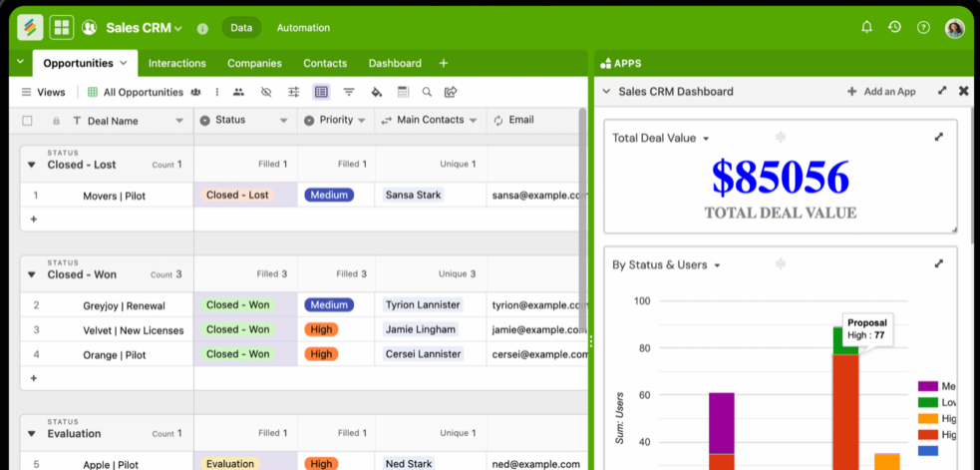Collapse the Sales CRM Dashboard chevron
The width and height of the screenshot is (980, 470).
pos(605,92)
